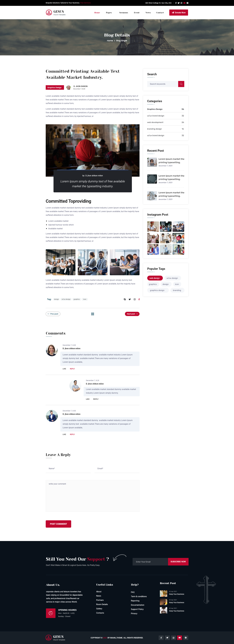Click the red search magnifier button
This screenshot has width=234, height=644.
pos(181,84)
